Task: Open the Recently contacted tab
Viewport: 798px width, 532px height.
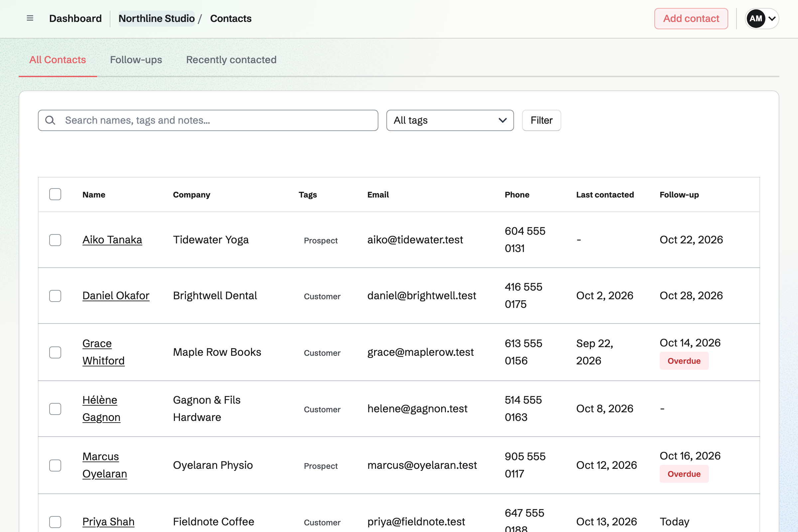Action: point(231,60)
